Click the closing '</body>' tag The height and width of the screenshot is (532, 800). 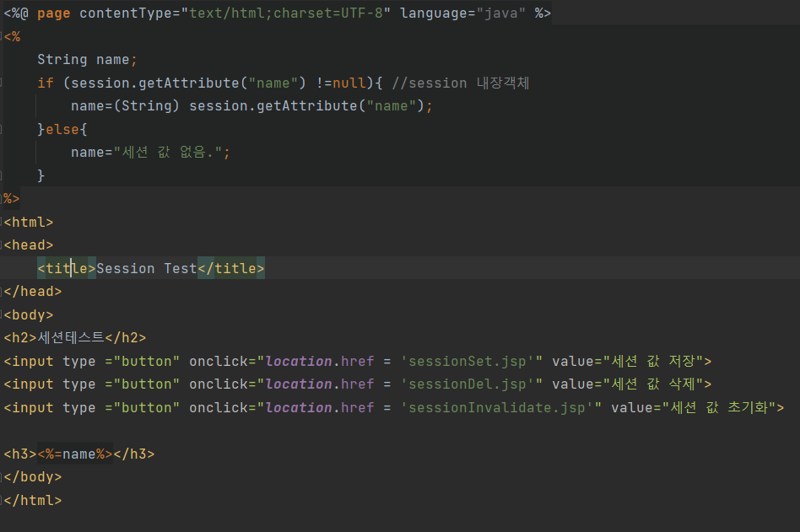tap(33, 477)
